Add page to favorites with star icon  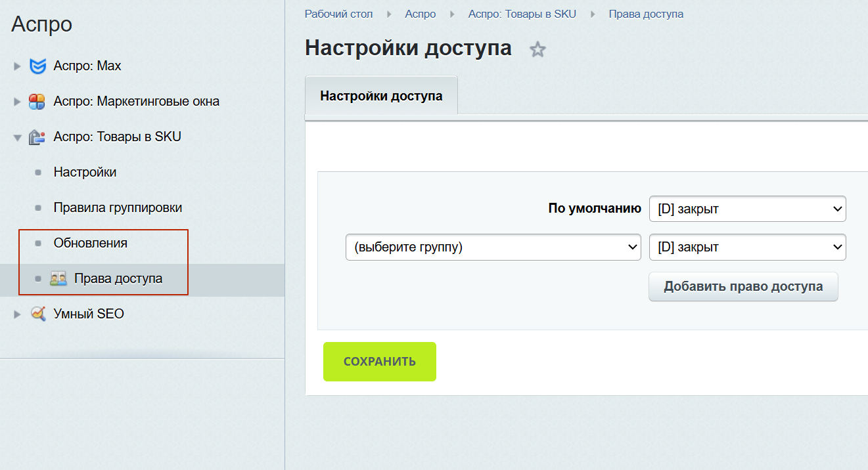(x=538, y=49)
